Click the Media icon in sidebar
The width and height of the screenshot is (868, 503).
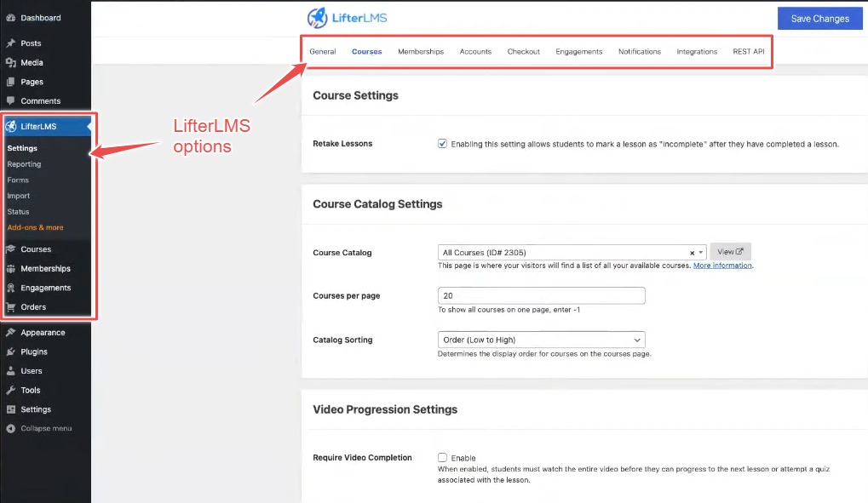pos(10,62)
